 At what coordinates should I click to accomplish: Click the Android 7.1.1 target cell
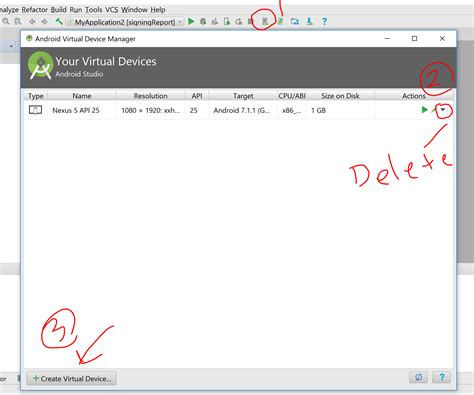coord(242,110)
